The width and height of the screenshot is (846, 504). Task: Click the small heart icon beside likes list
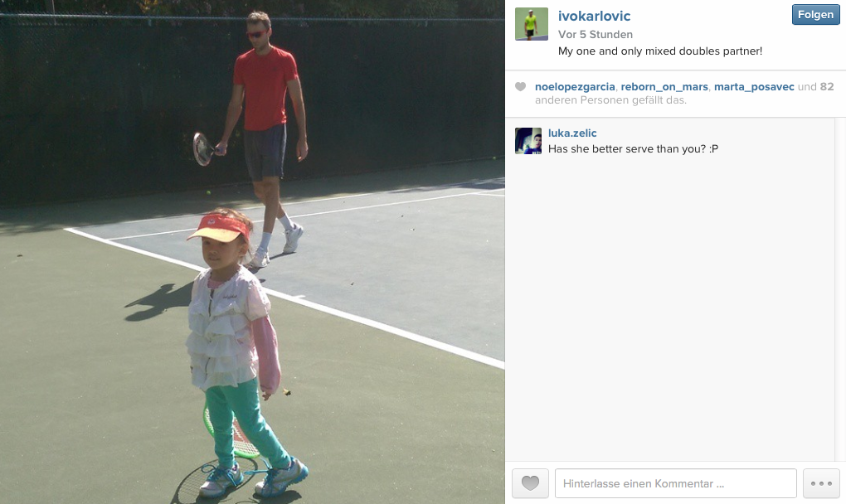click(520, 87)
